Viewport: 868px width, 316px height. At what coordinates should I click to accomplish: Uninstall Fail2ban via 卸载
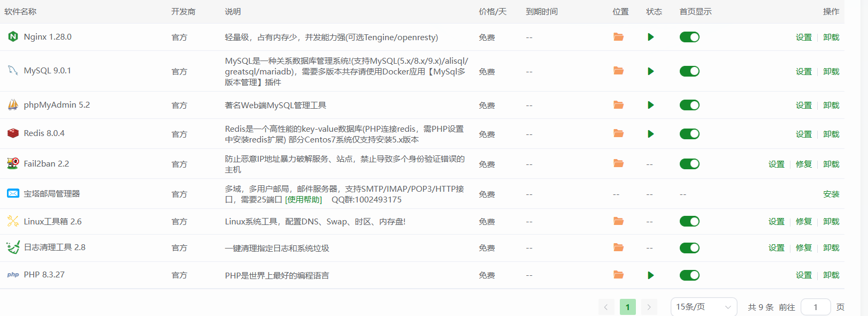tap(831, 164)
